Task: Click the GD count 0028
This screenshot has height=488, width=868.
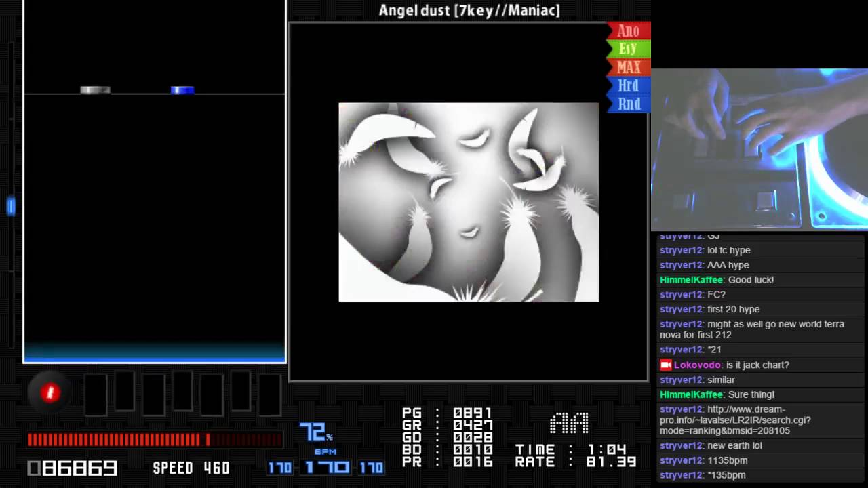Action: 473,437
